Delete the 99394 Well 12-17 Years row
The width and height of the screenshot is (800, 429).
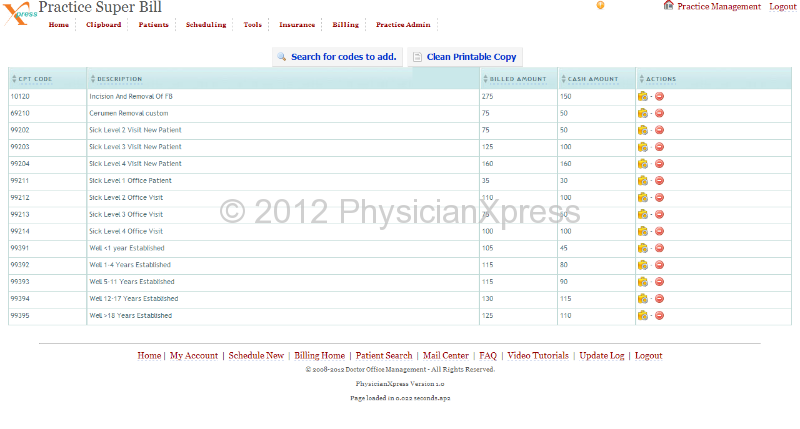659,299
